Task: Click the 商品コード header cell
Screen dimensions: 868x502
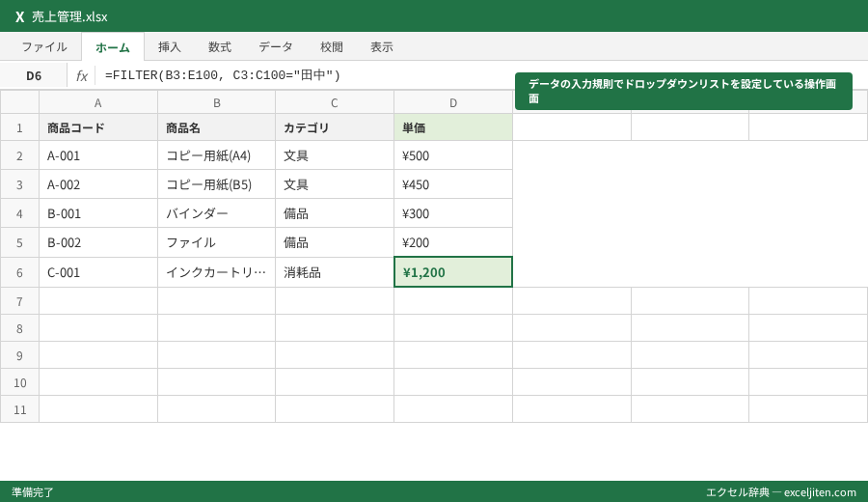Action: tap(98, 127)
